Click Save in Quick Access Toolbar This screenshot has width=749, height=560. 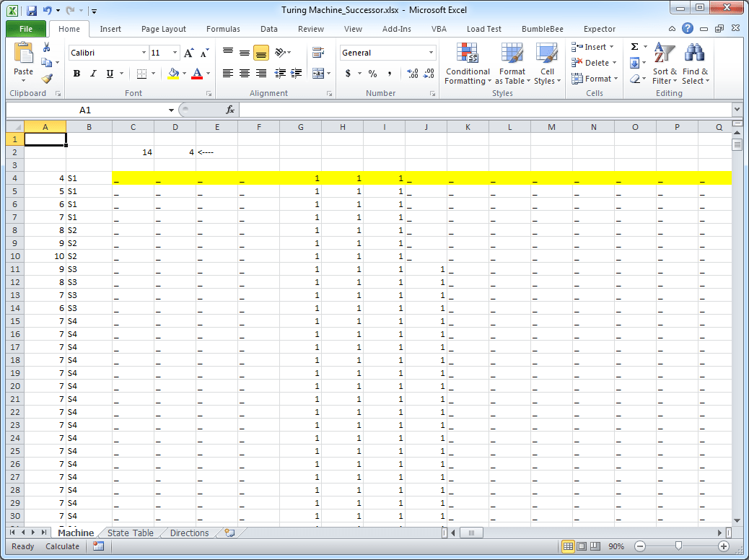32,11
